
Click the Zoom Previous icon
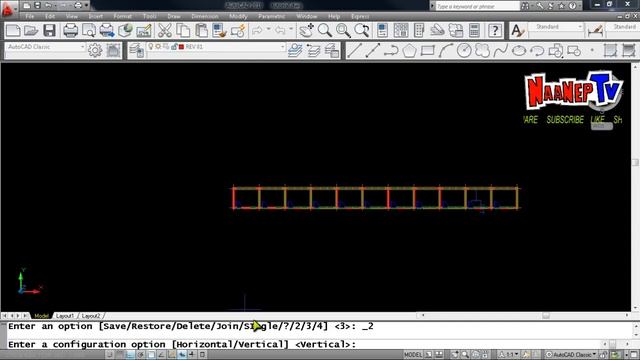pos(362,31)
